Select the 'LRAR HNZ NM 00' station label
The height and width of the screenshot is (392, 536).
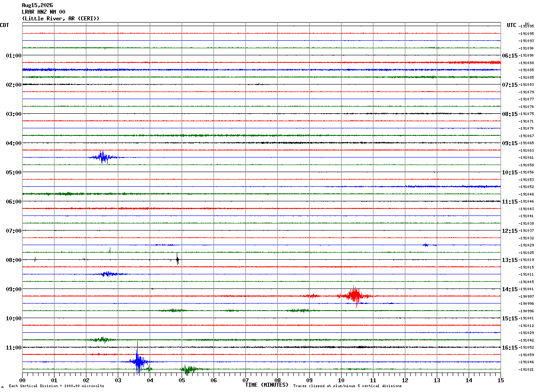(x=43, y=12)
